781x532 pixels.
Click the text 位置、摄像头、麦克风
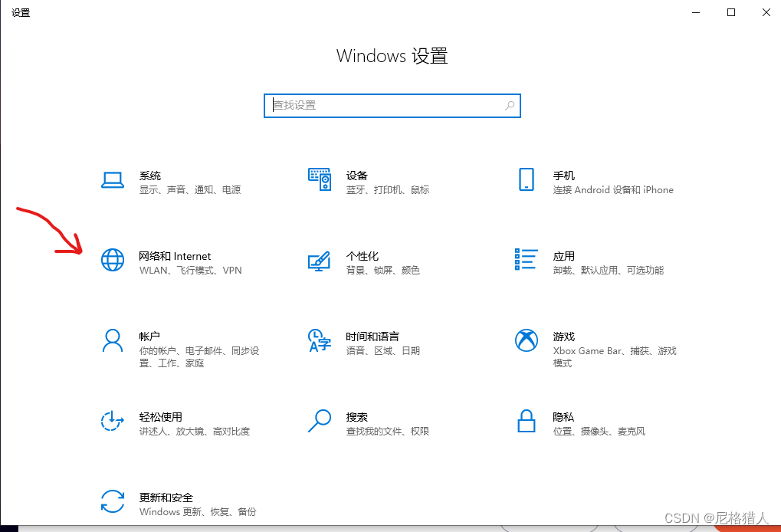point(599,432)
